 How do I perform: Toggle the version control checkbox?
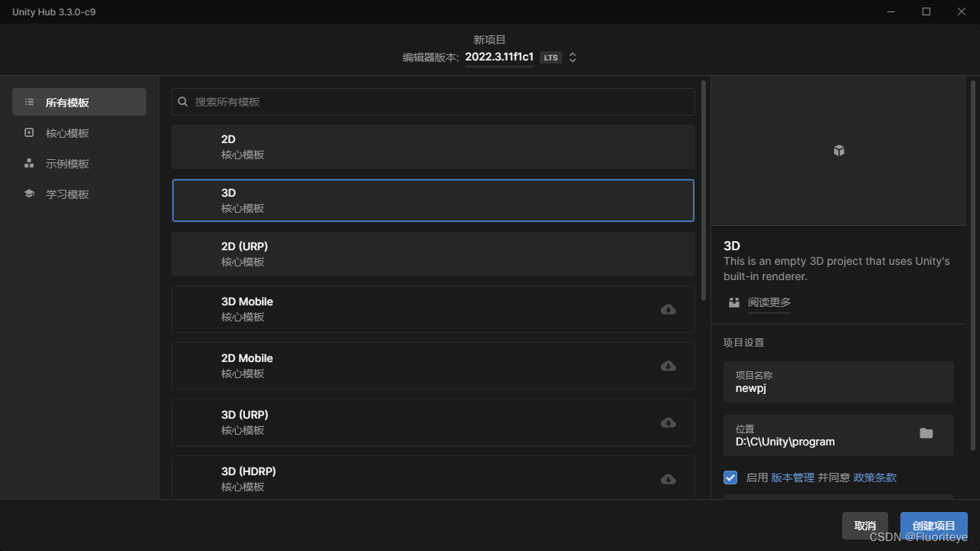(730, 477)
